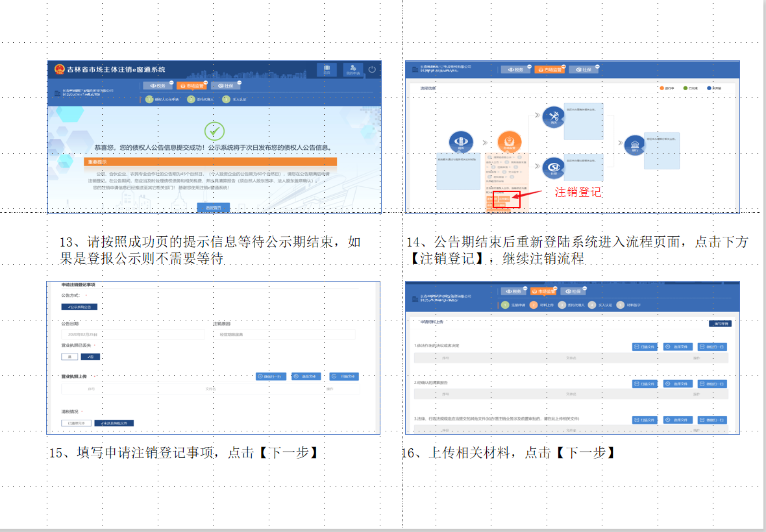This screenshot has width=766, height=532.
Task: Open 我的申请 icon in step 13 header
Action: tap(352, 69)
